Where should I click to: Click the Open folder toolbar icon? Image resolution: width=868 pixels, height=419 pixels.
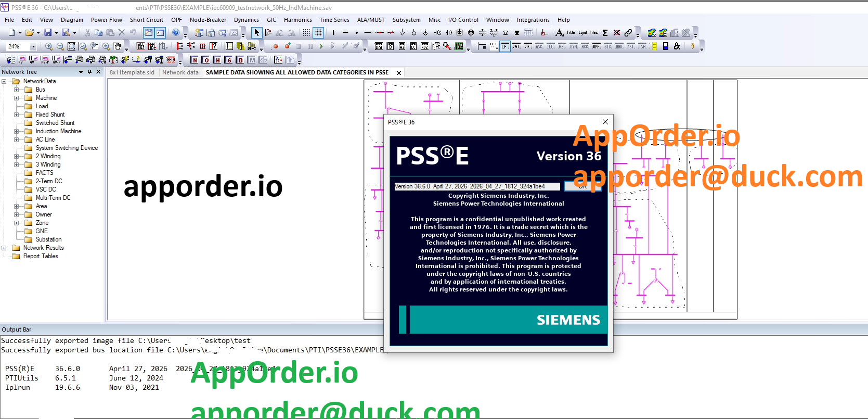[30, 33]
